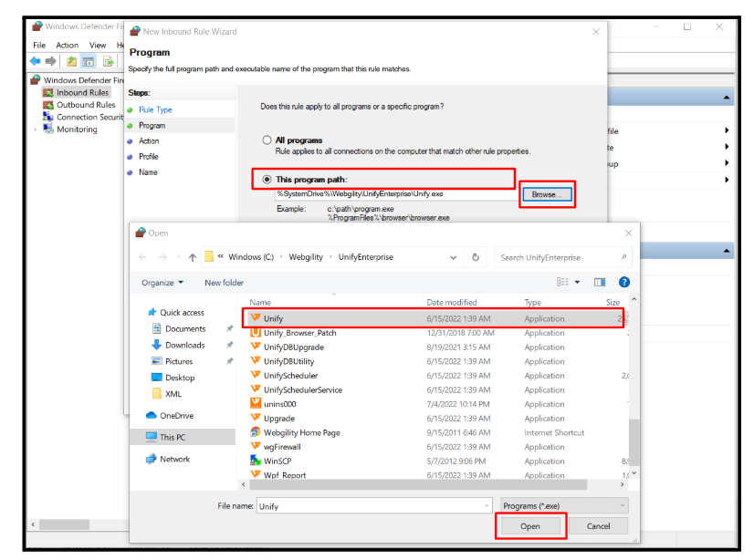The height and width of the screenshot is (560, 754).
Task: Open the Downloads quick access folder
Action: [x=184, y=345]
